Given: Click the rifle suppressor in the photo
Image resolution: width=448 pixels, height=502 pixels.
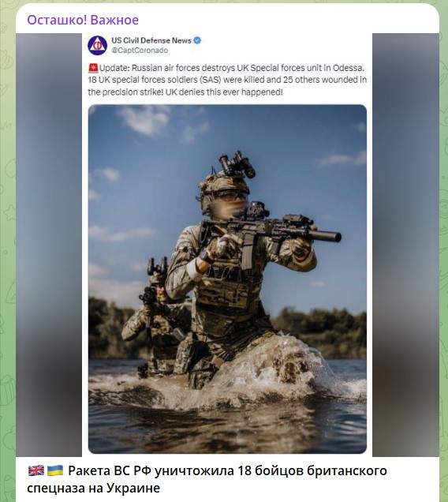Looking at the screenshot, I should pyautogui.click(x=325, y=236).
